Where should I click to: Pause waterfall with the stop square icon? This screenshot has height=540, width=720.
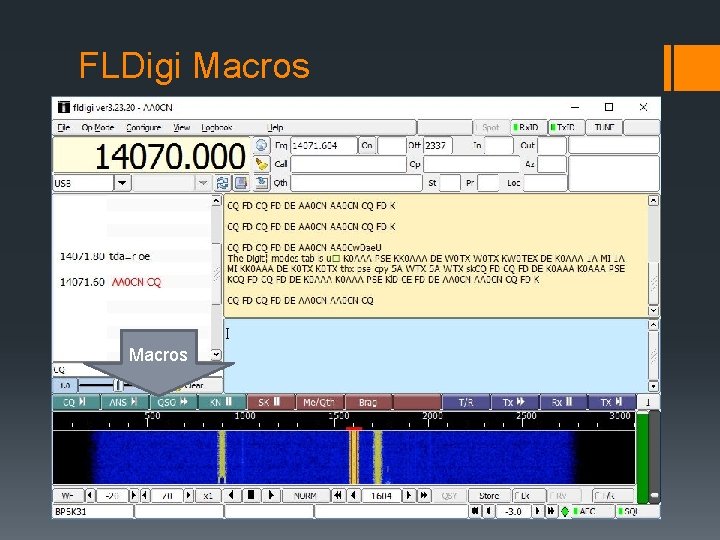pos(251,495)
